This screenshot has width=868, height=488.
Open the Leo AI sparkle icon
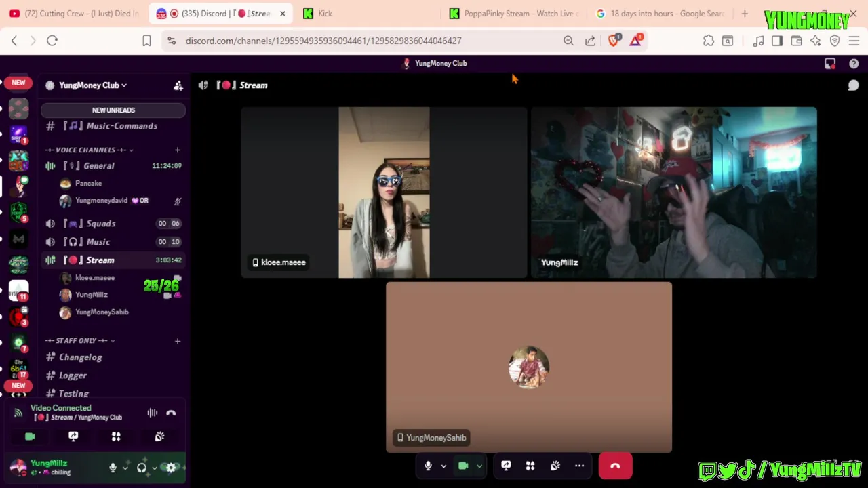[816, 41]
